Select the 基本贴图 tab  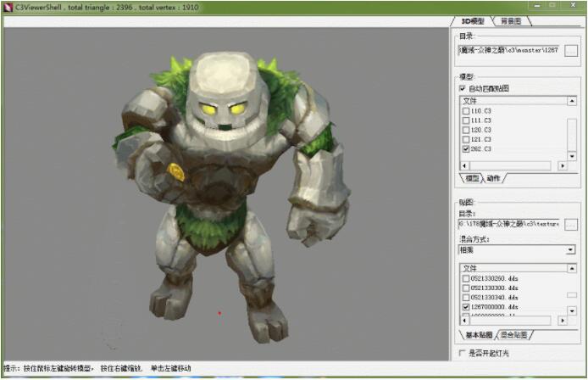[x=479, y=335]
